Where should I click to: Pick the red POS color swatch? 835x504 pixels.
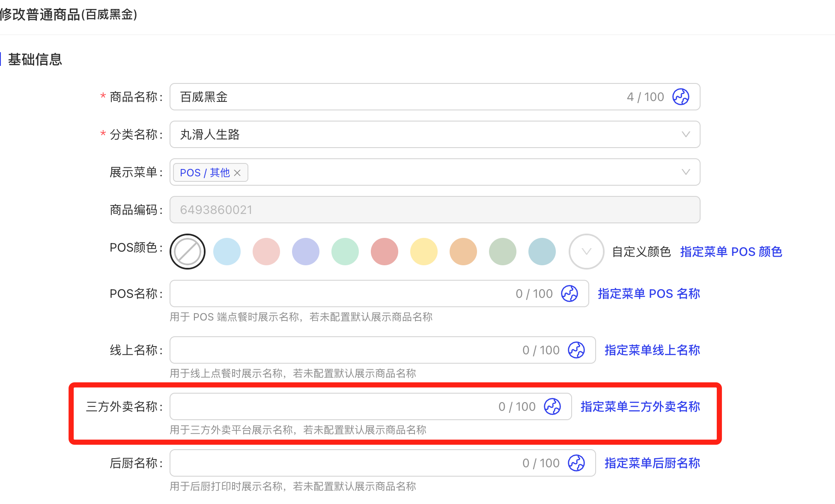click(x=385, y=252)
